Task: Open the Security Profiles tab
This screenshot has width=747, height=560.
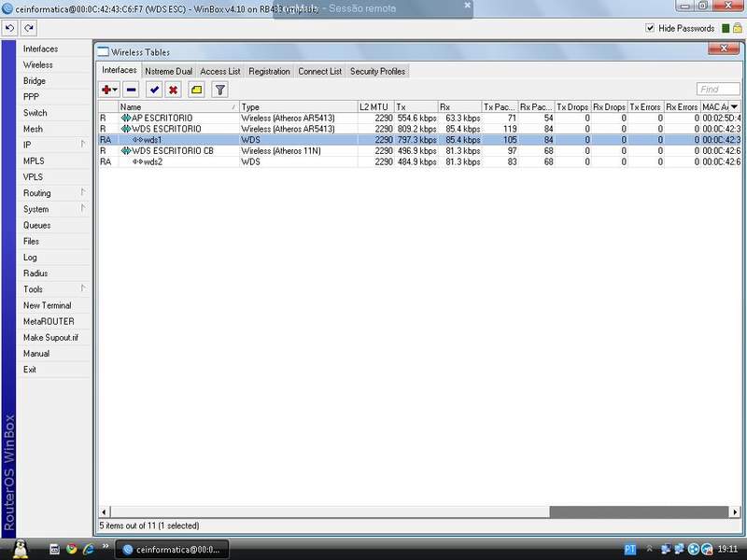Action: coord(377,72)
